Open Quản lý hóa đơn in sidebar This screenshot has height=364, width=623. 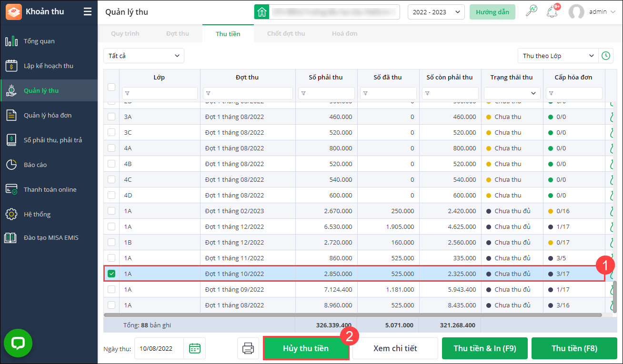tap(49, 115)
